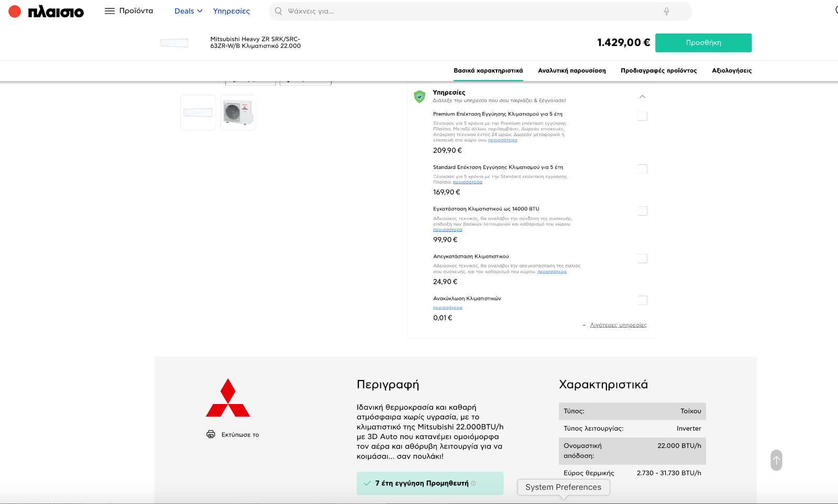Click the Εύρος θερμικής 2.730 - 31.730 row
This screenshot has height=504, width=838.
632,473
